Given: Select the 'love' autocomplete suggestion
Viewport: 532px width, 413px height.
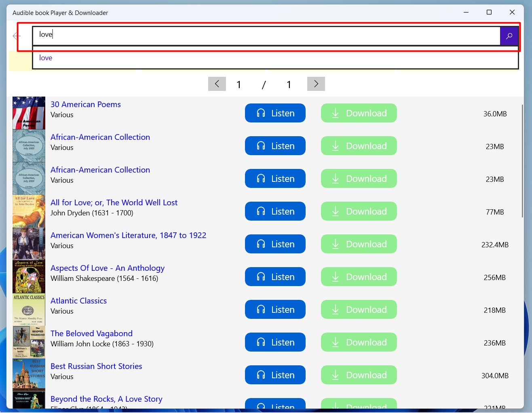Looking at the screenshot, I should [x=45, y=58].
